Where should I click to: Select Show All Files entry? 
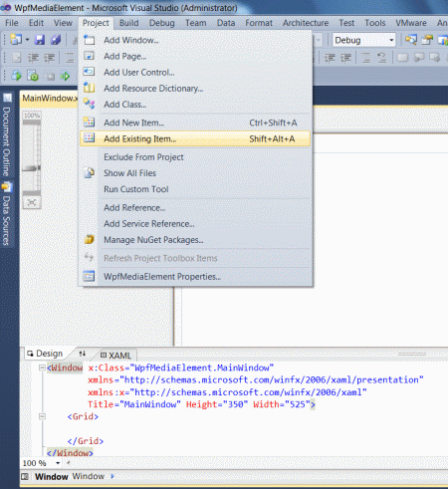click(195, 173)
